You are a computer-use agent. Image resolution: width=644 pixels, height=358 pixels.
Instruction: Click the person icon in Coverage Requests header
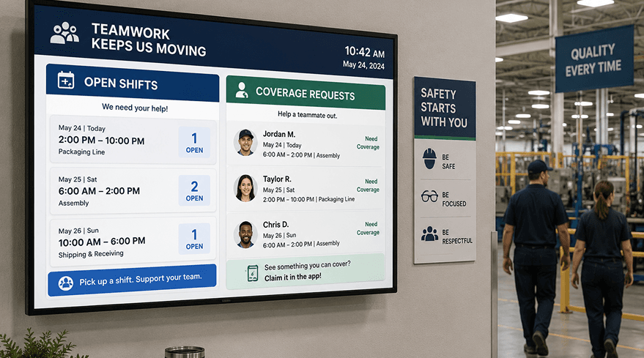coord(242,90)
